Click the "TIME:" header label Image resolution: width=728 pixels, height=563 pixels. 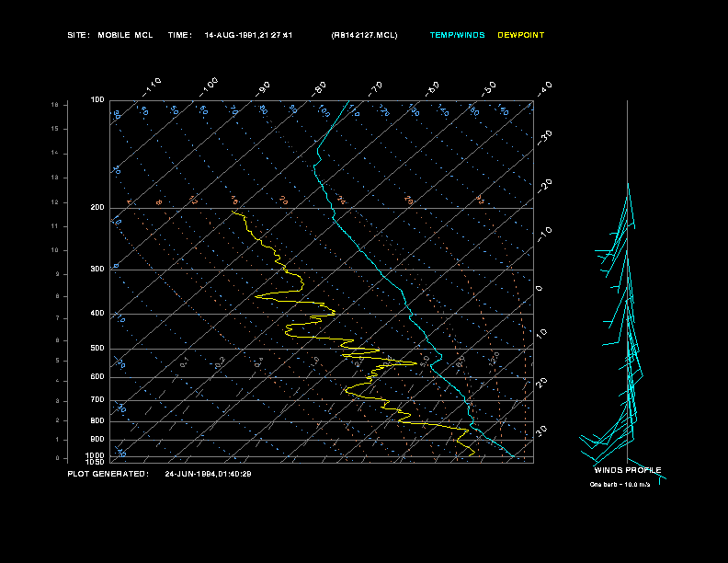pos(179,35)
